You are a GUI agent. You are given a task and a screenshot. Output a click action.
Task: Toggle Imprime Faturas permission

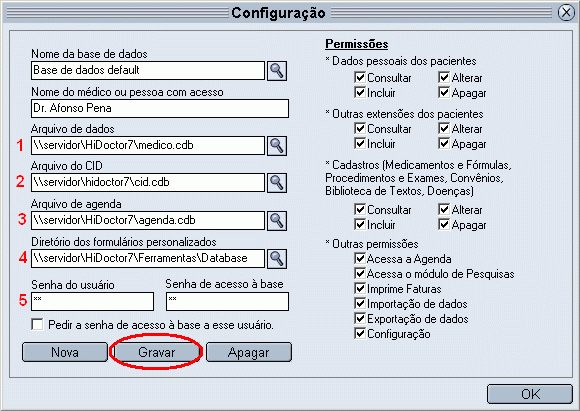click(360, 289)
